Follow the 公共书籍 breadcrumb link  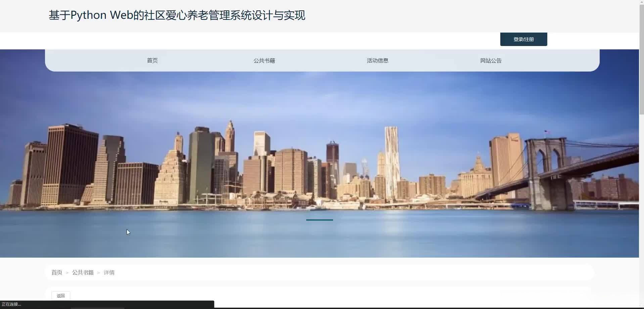83,272
